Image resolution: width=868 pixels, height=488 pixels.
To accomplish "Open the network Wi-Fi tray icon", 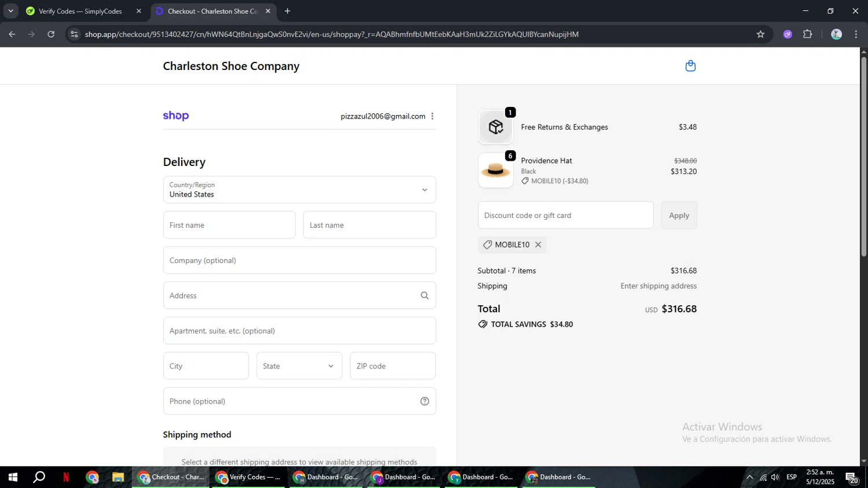I will click(763, 478).
